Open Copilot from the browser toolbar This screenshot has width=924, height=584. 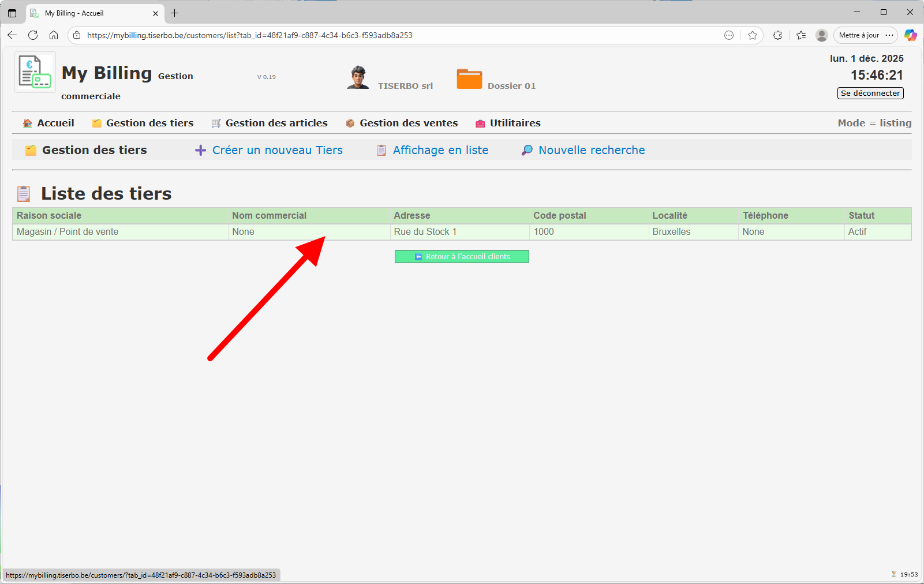(x=911, y=35)
